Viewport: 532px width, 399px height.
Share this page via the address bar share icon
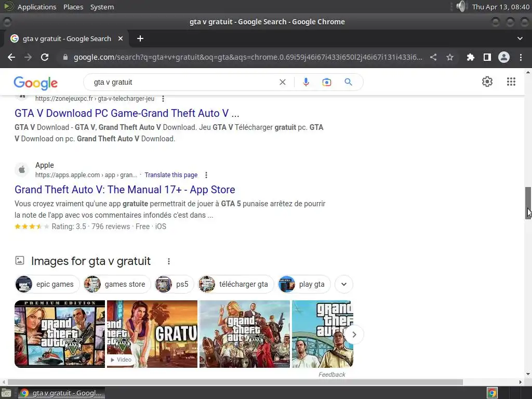click(433, 57)
